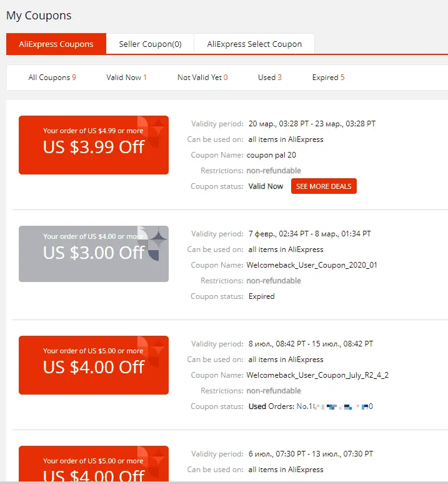448x484 pixels.
Task: Click the star icon on the $3.99 coupon
Action: 159,126
